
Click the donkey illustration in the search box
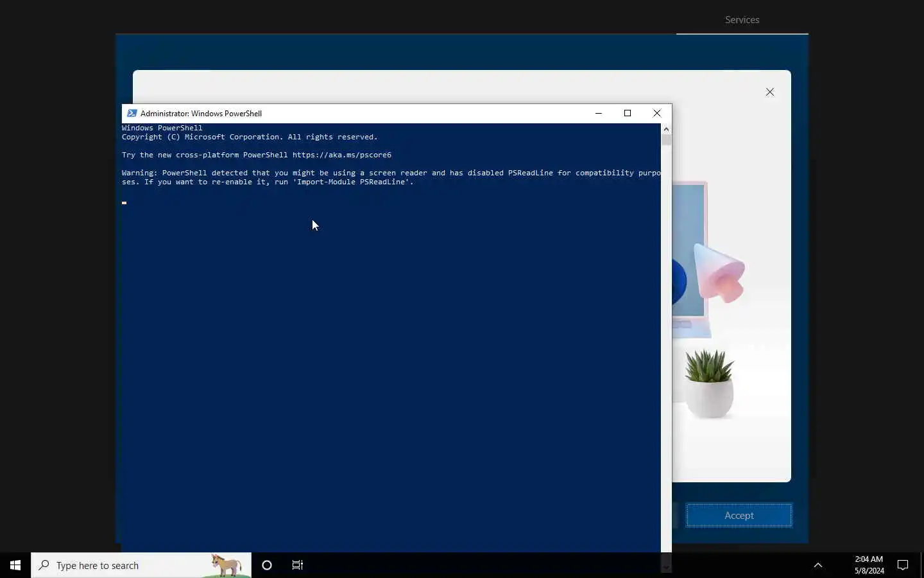227,566
